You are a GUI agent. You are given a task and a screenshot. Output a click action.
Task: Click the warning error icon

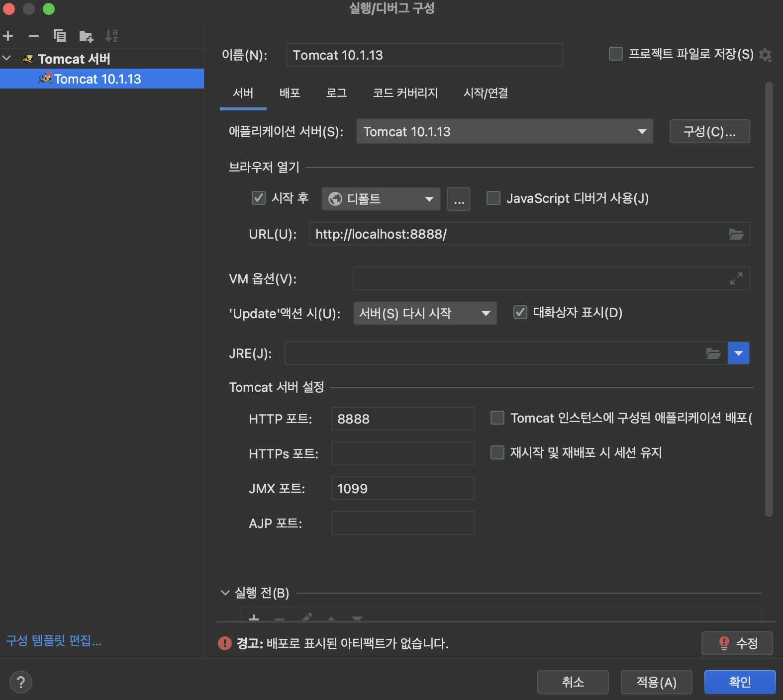[225, 643]
